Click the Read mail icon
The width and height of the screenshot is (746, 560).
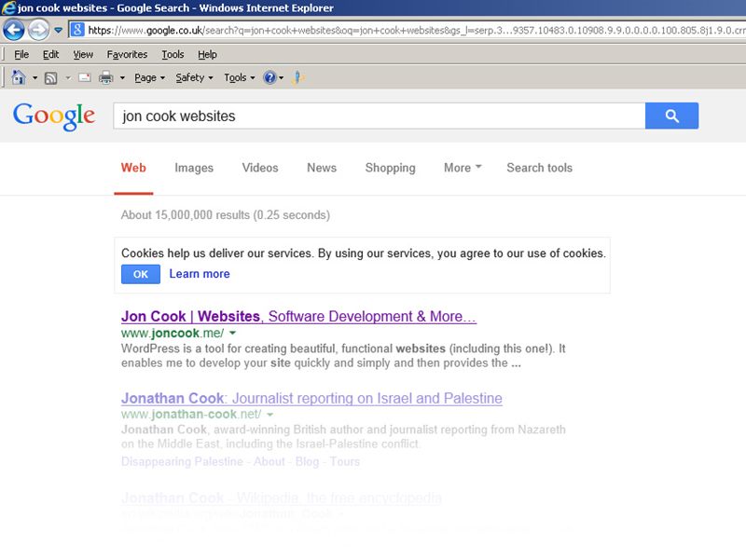pos(85,77)
